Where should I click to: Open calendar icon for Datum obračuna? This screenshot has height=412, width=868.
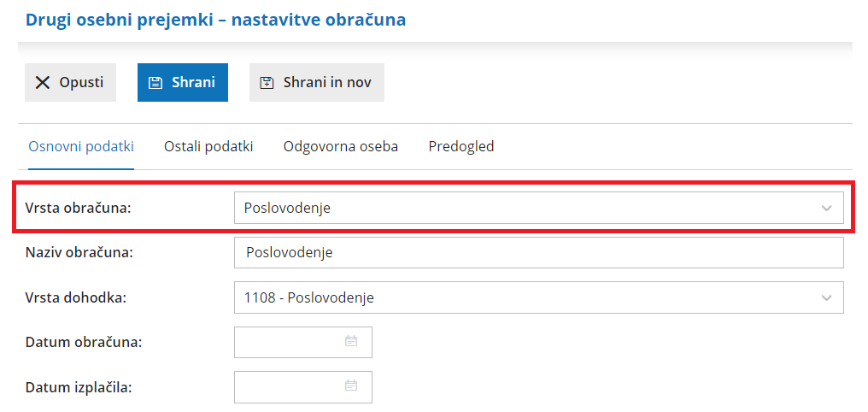point(351,340)
